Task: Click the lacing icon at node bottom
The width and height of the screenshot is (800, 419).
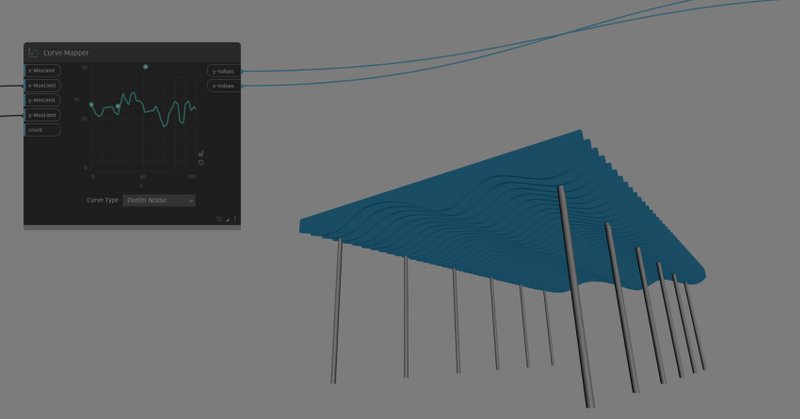Action: [219, 219]
